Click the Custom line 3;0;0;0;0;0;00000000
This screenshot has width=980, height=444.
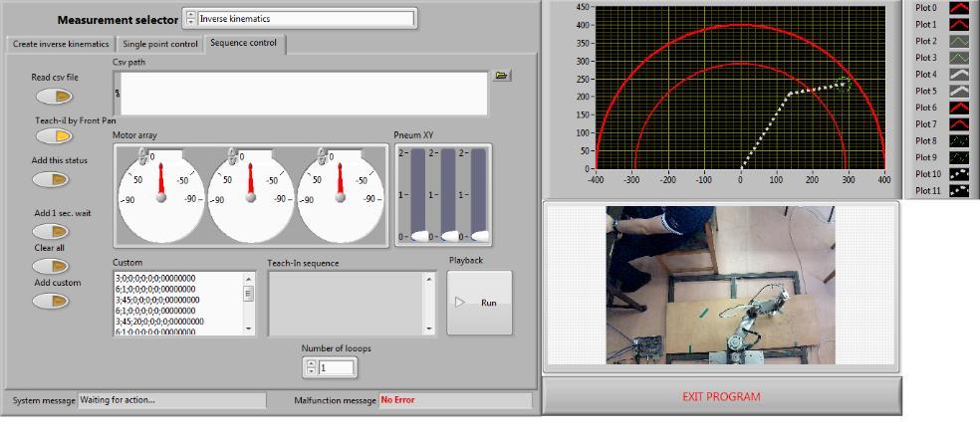(155, 279)
